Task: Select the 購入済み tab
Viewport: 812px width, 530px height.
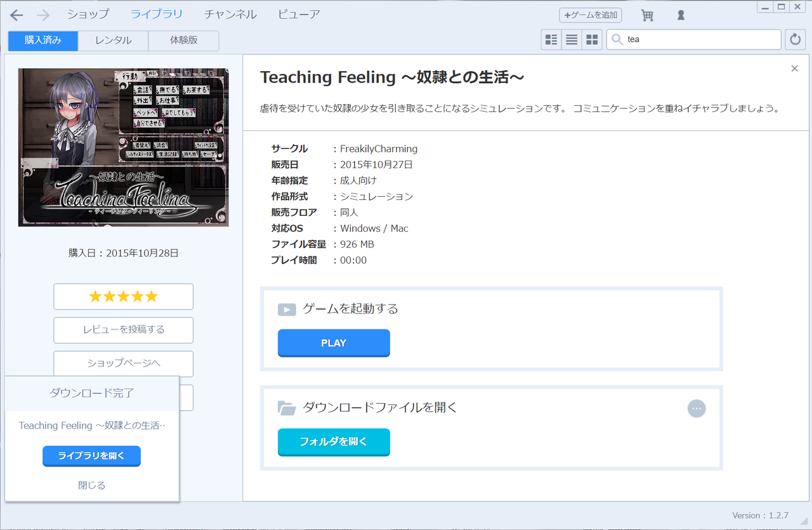Action: (43, 41)
